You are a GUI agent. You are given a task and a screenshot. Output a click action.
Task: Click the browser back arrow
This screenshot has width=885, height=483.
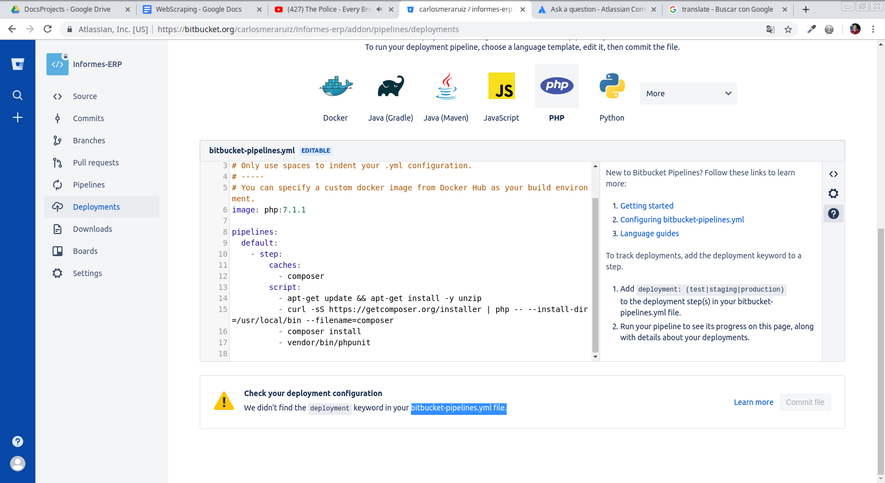click(x=12, y=29)
